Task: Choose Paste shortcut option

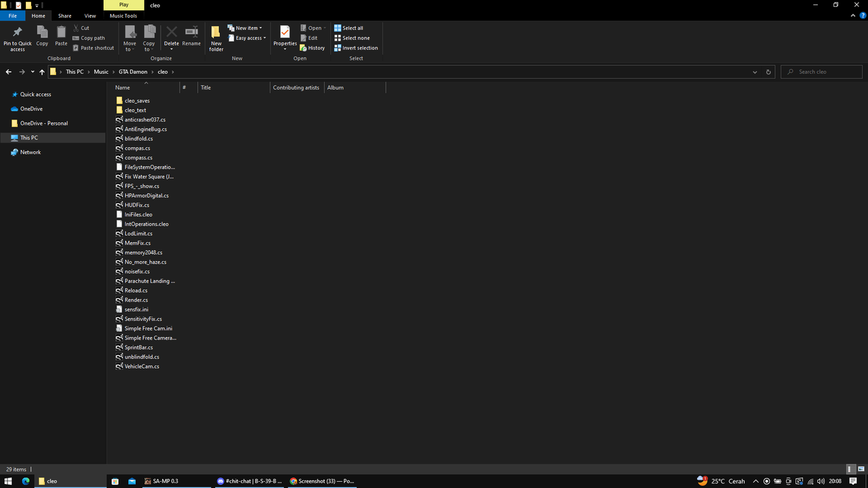Action: click(x=93, y=48)
